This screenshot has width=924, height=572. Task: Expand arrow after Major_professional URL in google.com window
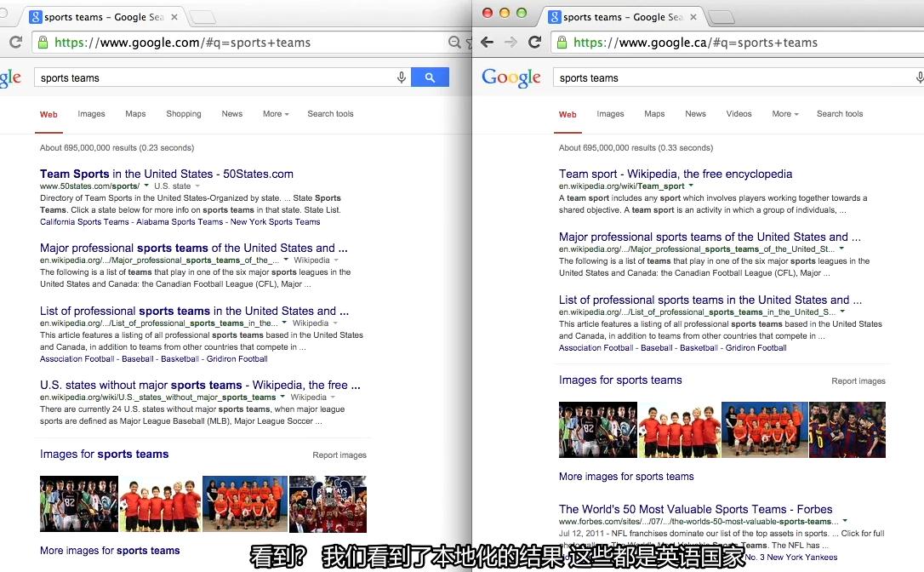(286, 260)
